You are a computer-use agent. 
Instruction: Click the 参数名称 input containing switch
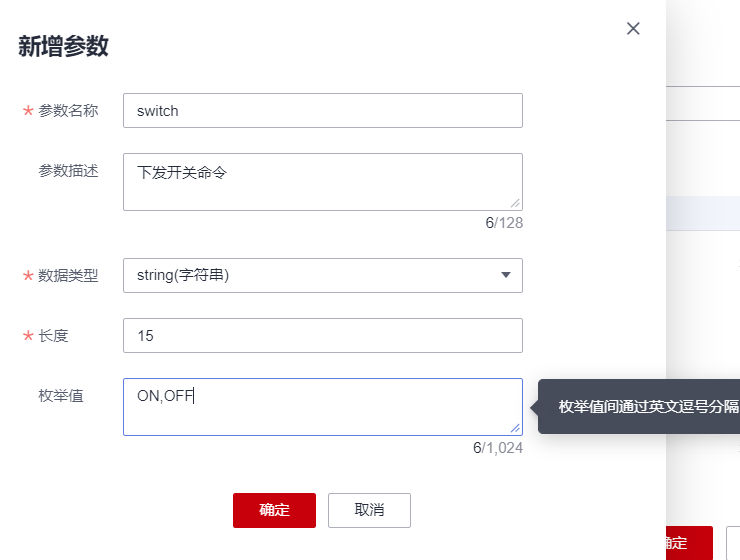[322, 111]
